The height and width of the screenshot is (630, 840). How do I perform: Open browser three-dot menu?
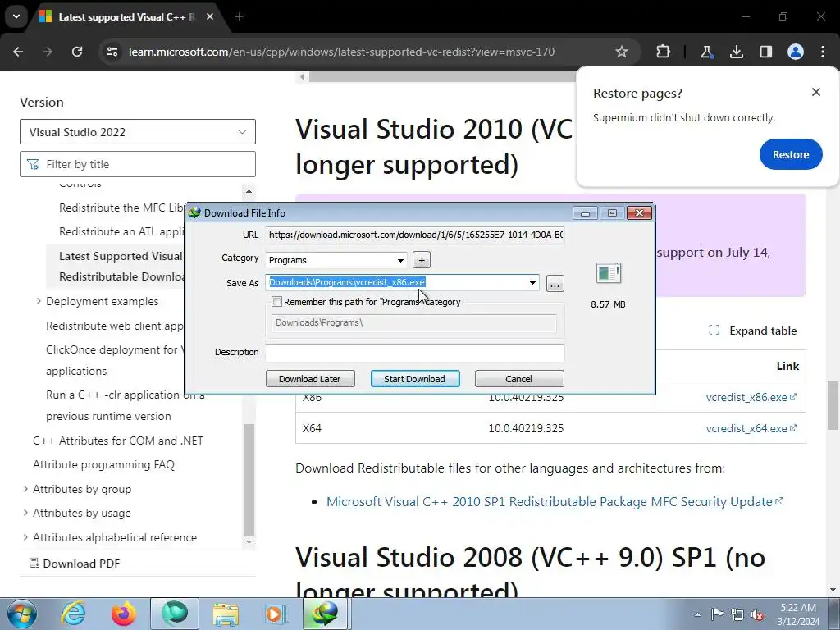click(x=823, y=52)
